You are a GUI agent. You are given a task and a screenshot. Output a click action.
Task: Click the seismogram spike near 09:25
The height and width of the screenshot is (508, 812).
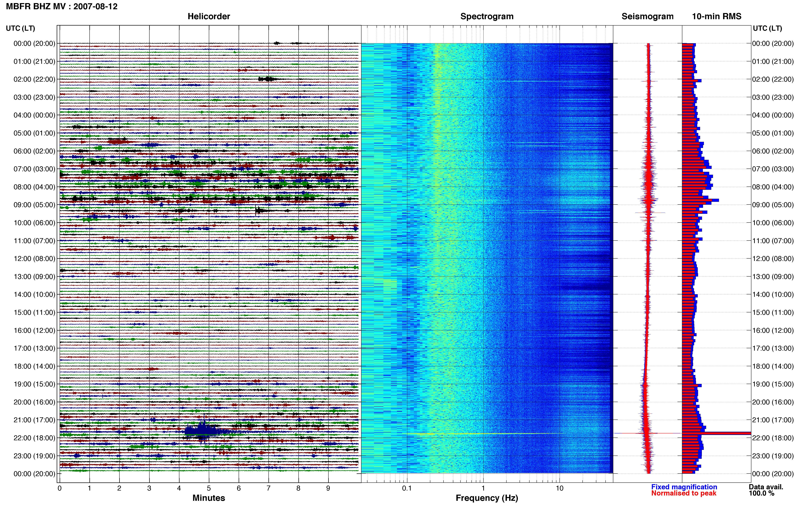coord(650,213)
